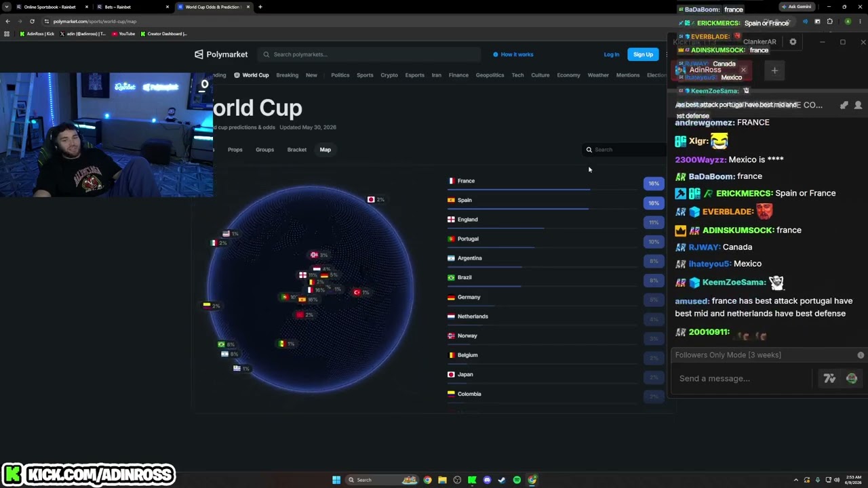
Task: Open the Windows Start menu
Action: pos(336,480)
